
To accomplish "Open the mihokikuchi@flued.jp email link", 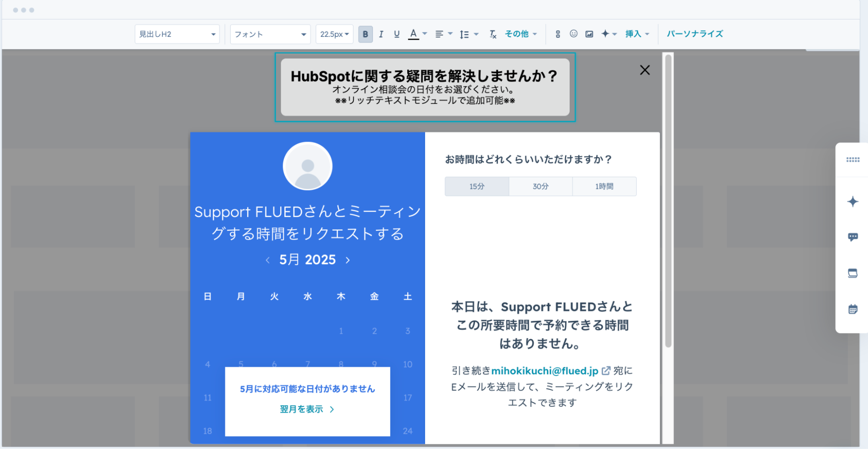I will coord(545,371).
